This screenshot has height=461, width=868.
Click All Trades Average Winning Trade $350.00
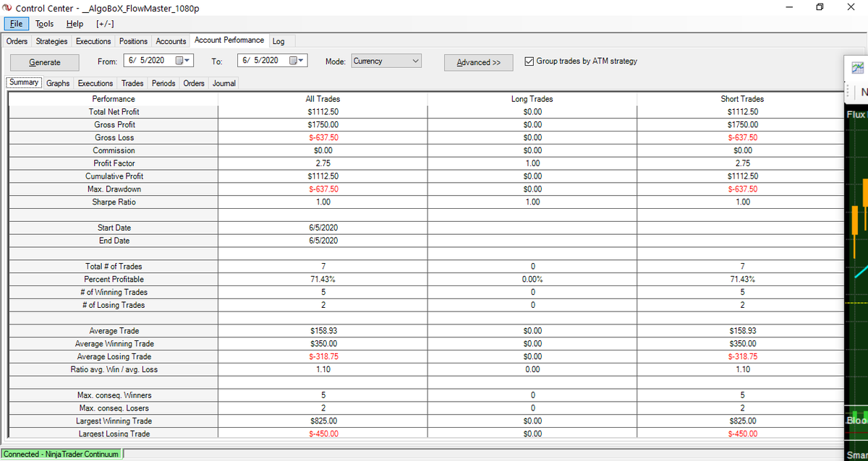[323, 344]
